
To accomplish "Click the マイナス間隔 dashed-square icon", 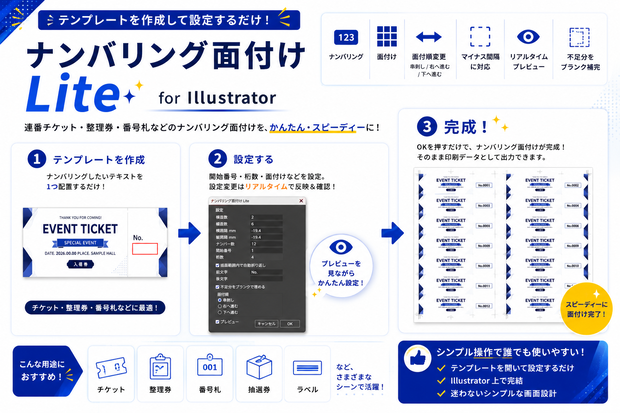I will pos(480,37).
